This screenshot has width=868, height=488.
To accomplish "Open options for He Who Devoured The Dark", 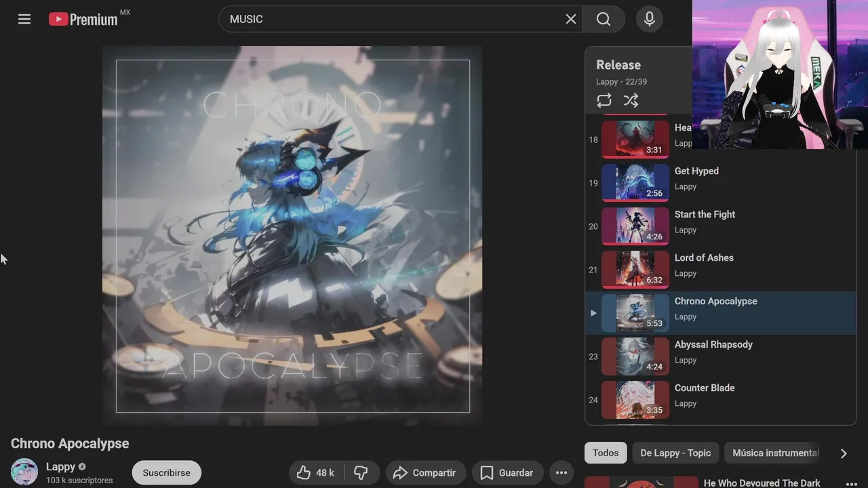I will (852, 483).
